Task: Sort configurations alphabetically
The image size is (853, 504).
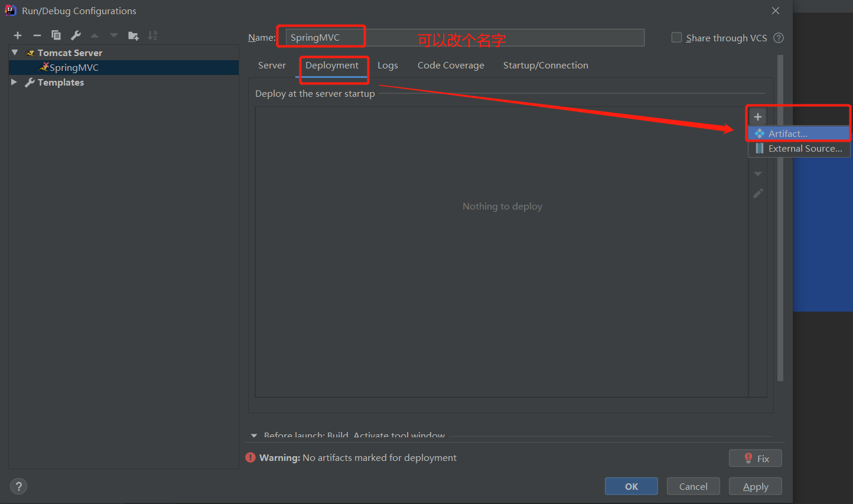Action: click(x=152, y=35)
